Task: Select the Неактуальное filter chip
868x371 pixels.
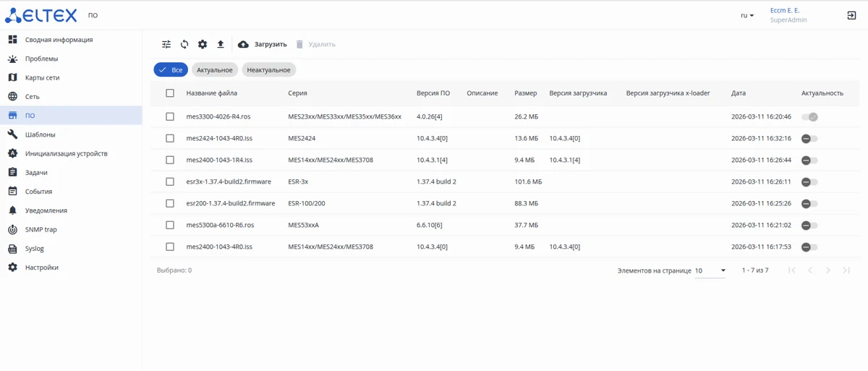Action: [x=268, y=70]
